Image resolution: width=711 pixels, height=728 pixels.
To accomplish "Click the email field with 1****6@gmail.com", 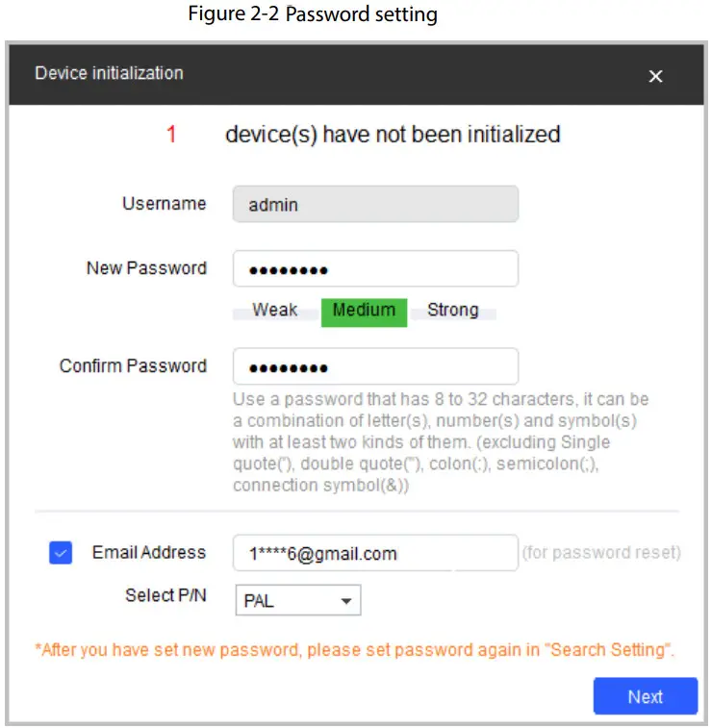I will click(x=375, y=553).
